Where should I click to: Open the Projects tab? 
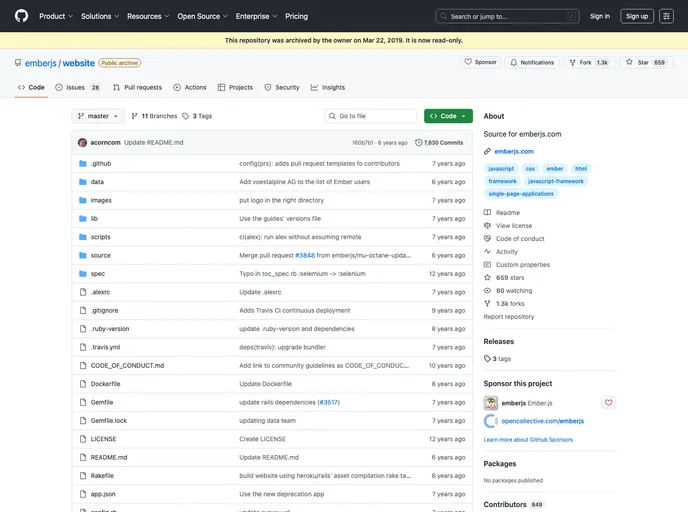pos(235,87)
